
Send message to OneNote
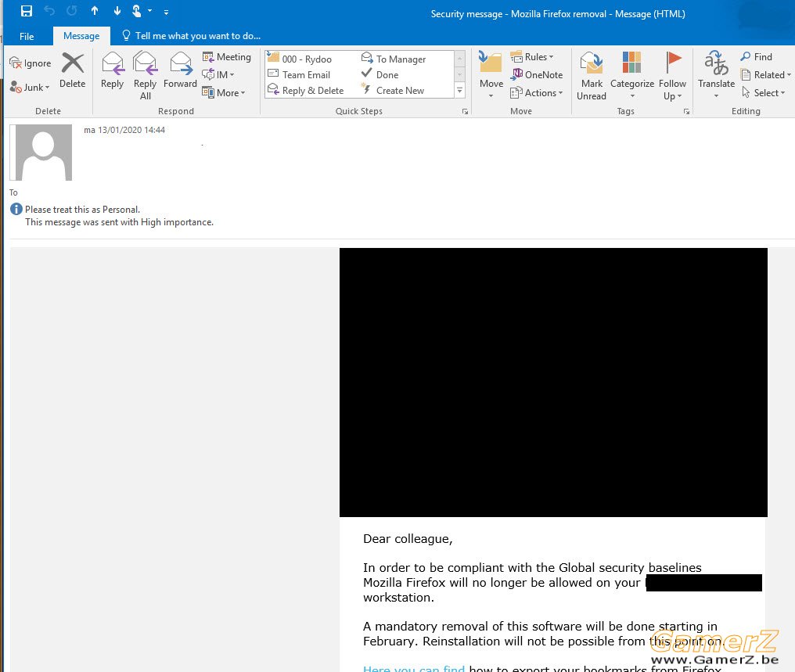pyautogui.click(x=537, y=74)
